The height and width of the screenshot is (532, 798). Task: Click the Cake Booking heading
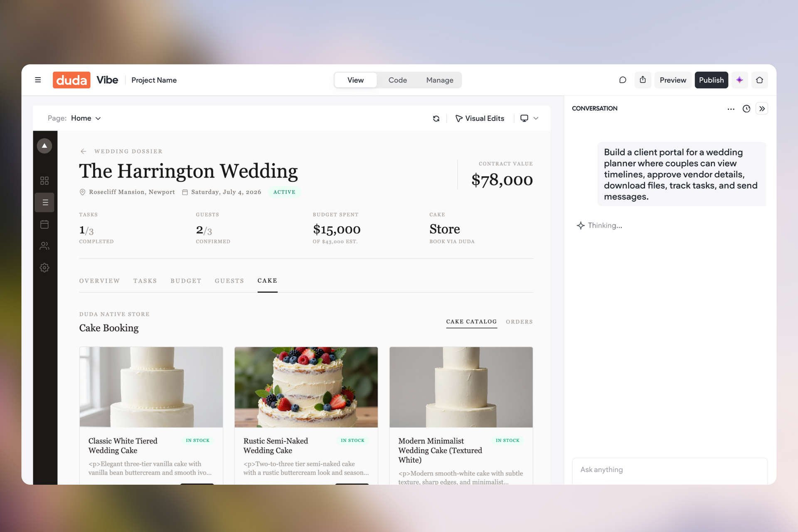click(109, 328)
